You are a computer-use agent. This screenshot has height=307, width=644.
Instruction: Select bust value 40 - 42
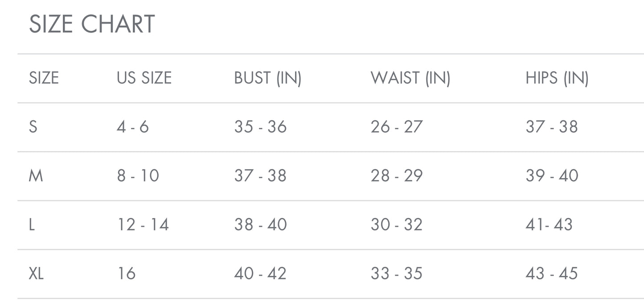coord(261,274)
